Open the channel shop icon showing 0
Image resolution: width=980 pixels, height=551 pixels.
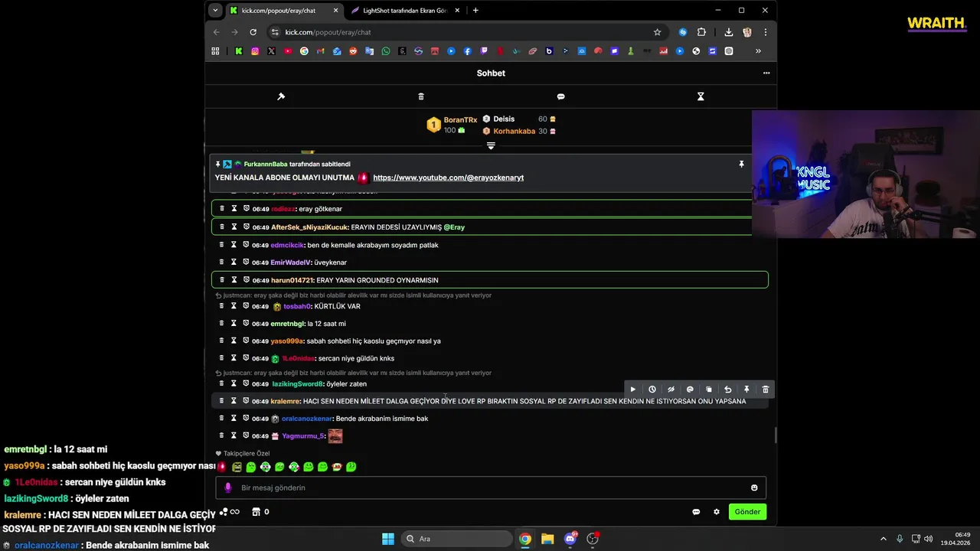[x=256, y=512]
